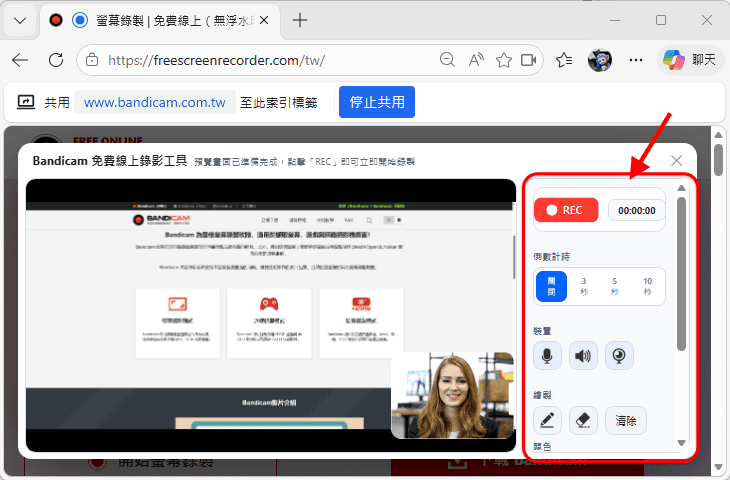Close the Bandicam recorder dialog
This screenshot has width=730, height=480.
(676, 161)
